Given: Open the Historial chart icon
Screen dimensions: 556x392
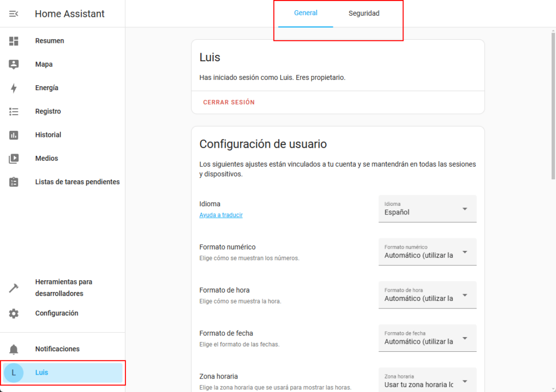Looking at the screenshot, I should [x=14, y=135].
